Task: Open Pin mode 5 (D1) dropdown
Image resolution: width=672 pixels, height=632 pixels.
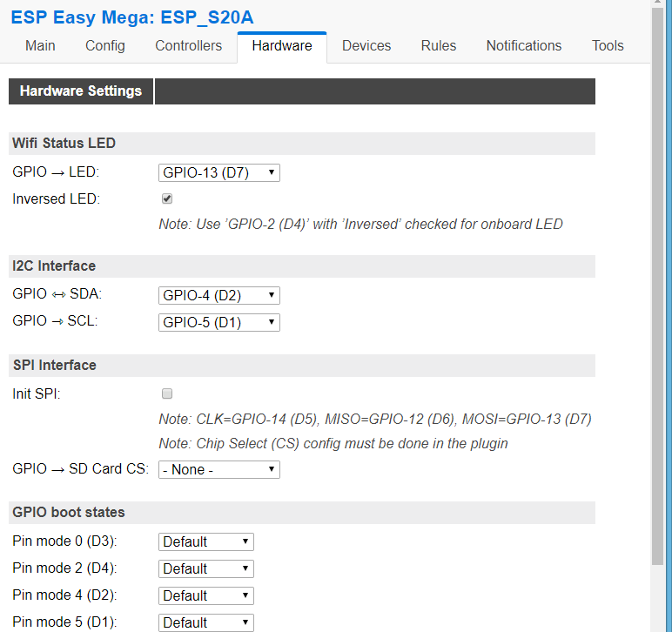Action: pyautogui.click(x=206, y=622)
